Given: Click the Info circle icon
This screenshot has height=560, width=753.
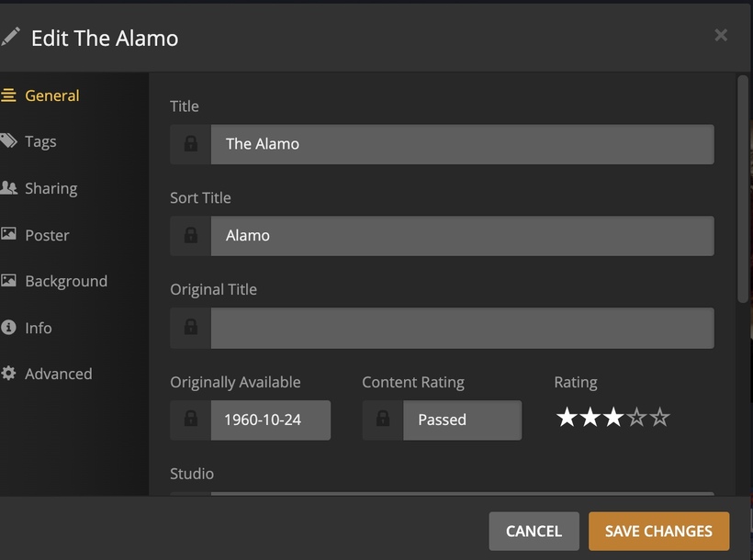Looking at the screenshot, I should pos(9,328).
